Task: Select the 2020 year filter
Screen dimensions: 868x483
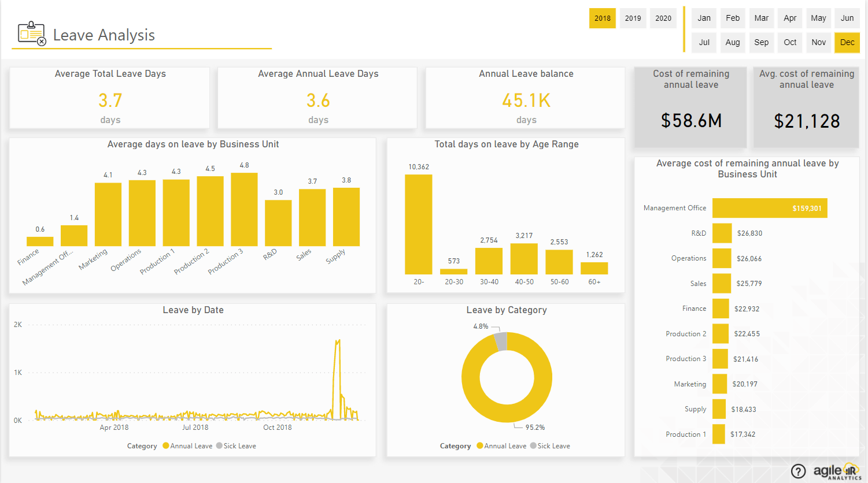Action: [x=663, y=18]
